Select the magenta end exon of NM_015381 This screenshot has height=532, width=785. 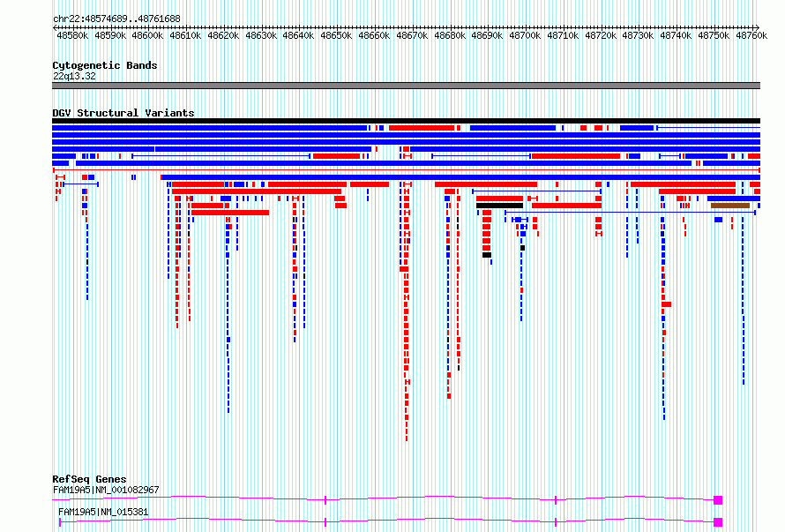[718, 522]
